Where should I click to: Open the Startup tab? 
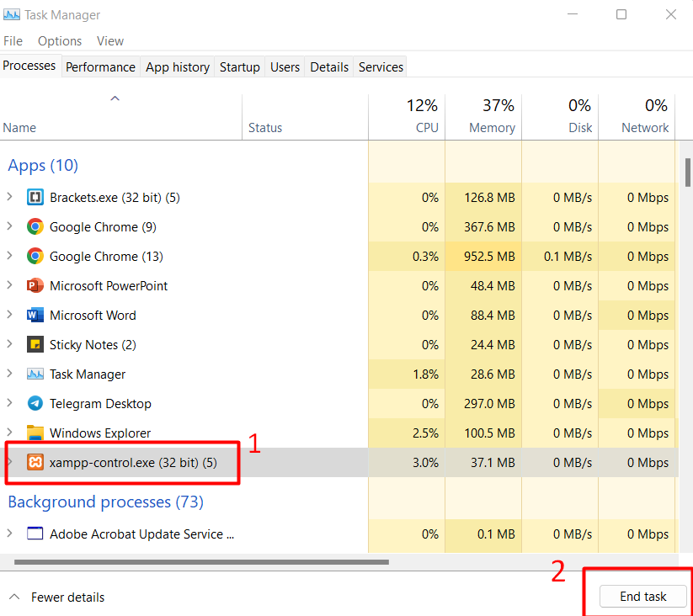point(239,66)
